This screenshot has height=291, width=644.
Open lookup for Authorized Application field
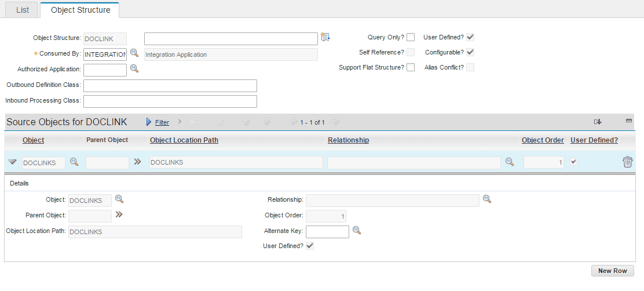pyautogui.click(x=134, y=69)
